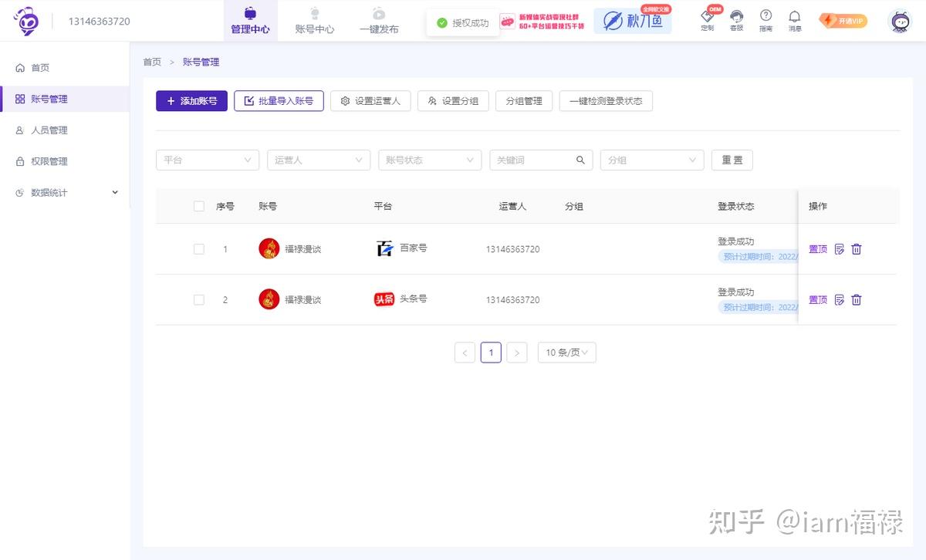Open the 账号状态 filter dropdown
This screenshot has height=560, width=926.
click(430, 160)
